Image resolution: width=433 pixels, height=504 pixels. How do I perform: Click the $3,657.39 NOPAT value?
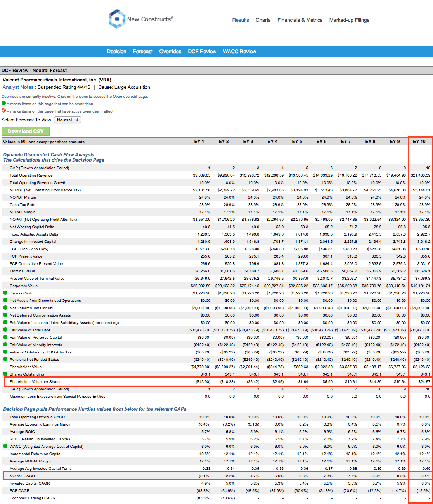[x=422, y=220]
